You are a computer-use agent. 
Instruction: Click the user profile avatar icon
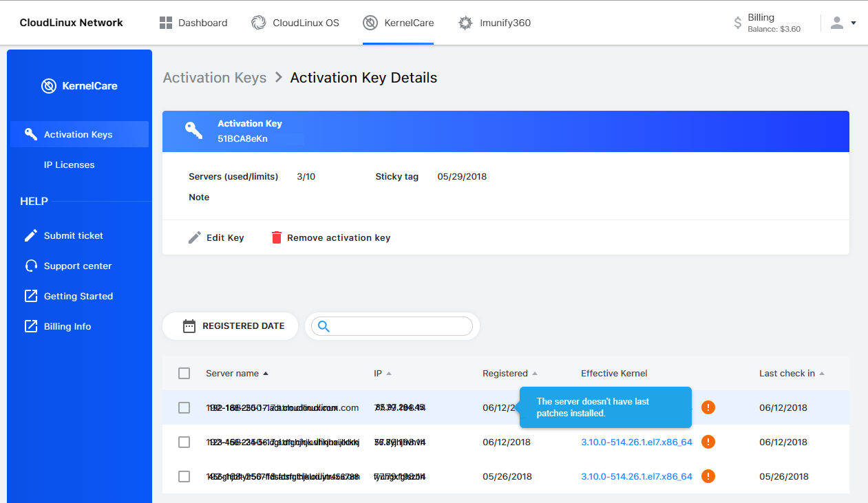[837, 23]
